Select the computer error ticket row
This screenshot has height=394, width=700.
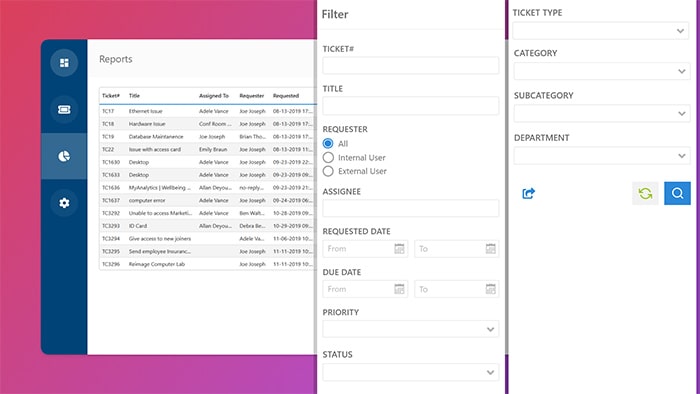(208, 200)
